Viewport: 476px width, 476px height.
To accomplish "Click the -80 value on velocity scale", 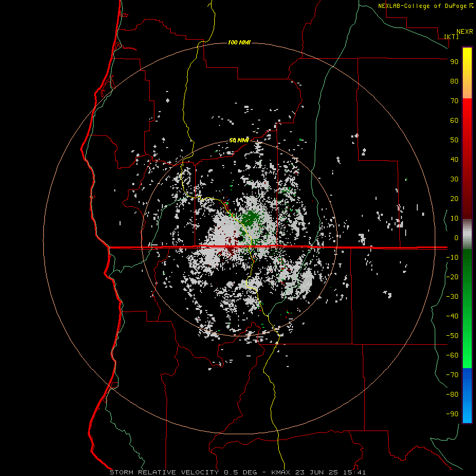I will tap(452, 395).
